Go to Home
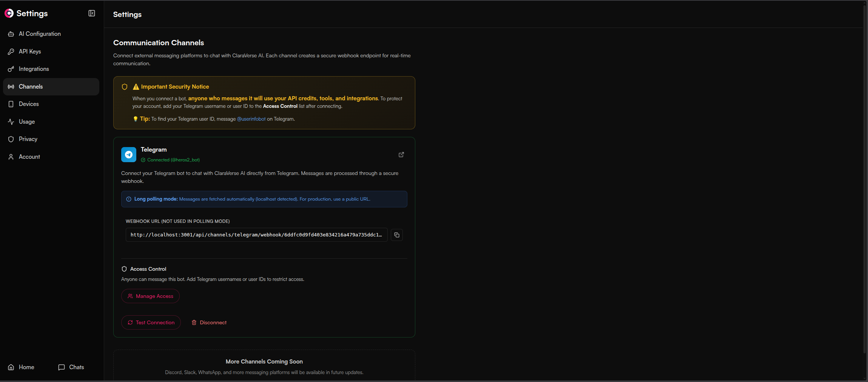Viewport: 868px width, 382px height. click(21, 367)
